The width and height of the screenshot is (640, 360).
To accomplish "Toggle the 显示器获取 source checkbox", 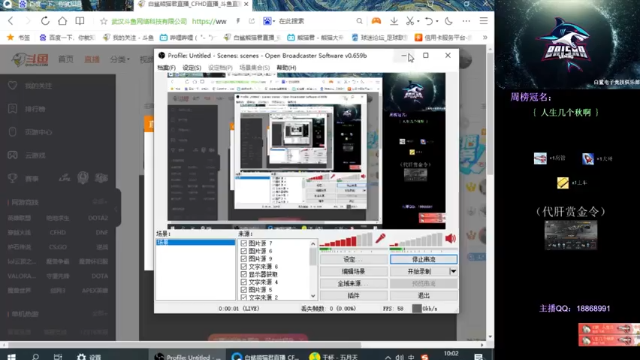I will (x=244, y=274).
